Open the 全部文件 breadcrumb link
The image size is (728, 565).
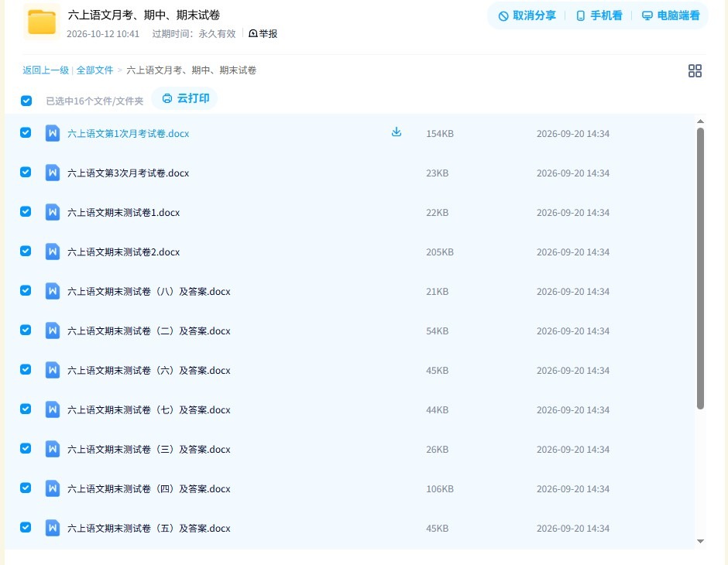[x=94, y=70]
